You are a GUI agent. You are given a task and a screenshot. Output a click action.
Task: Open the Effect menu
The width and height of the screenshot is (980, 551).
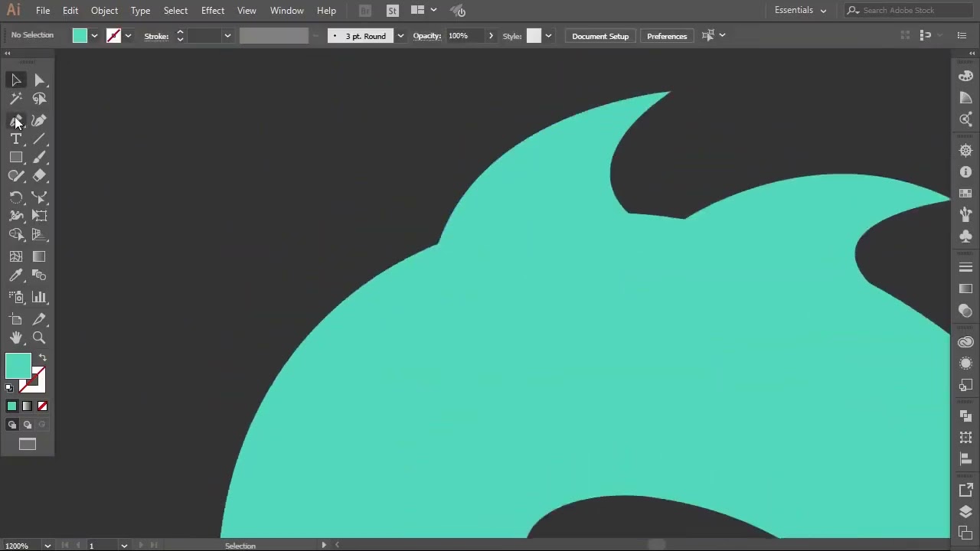click(213, 11)
